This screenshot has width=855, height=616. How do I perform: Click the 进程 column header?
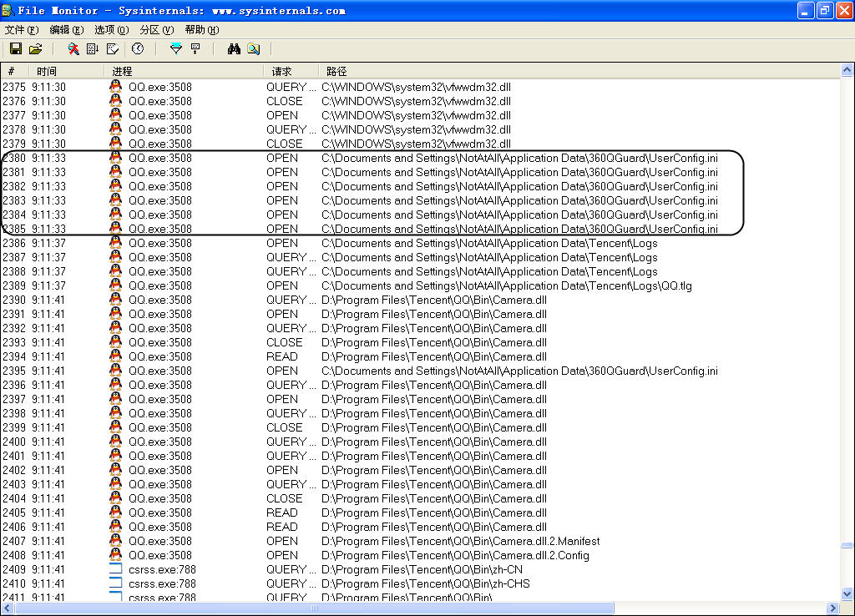tap(184, 71)
